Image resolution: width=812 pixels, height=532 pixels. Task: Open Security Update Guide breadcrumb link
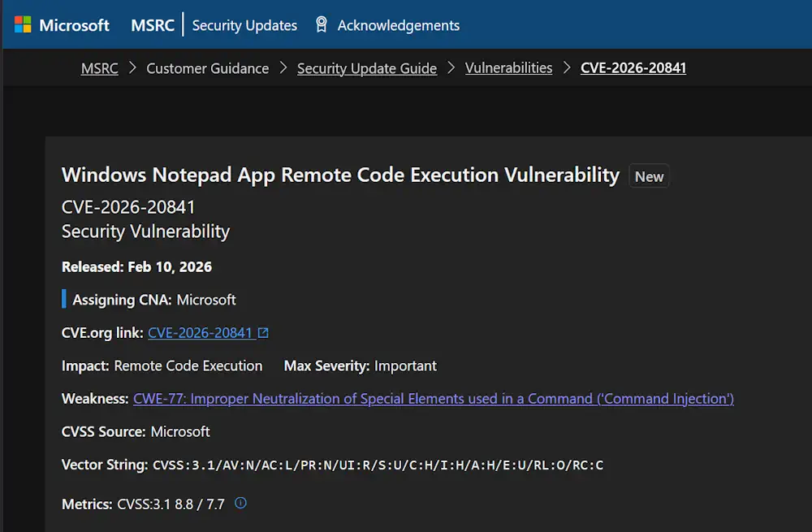tap(367, 68)
